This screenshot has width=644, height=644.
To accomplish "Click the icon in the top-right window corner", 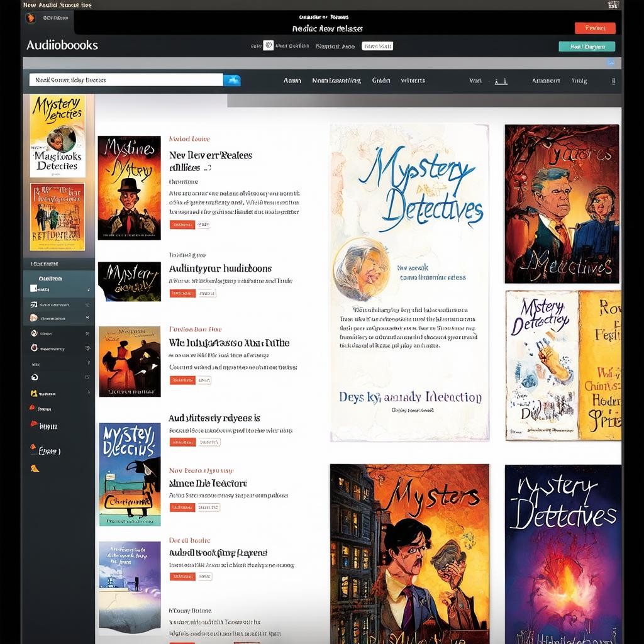I will [613, 5].
